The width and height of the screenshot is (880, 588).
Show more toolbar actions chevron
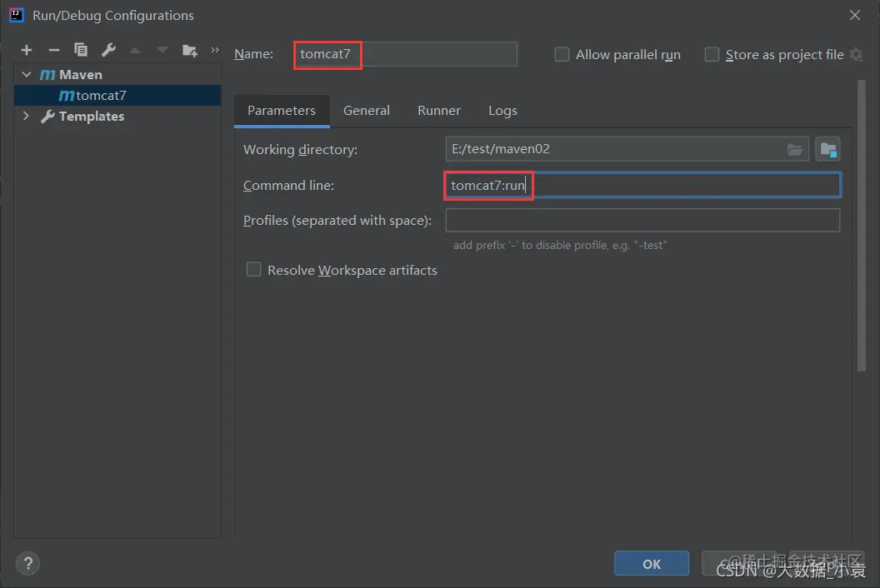[215, 50]
